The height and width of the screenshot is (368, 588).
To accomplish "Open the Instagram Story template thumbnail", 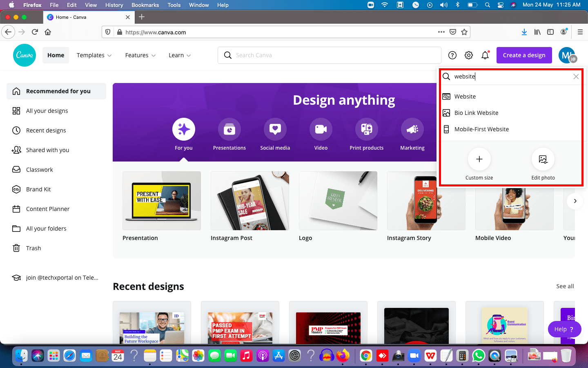I will [426, 201].
